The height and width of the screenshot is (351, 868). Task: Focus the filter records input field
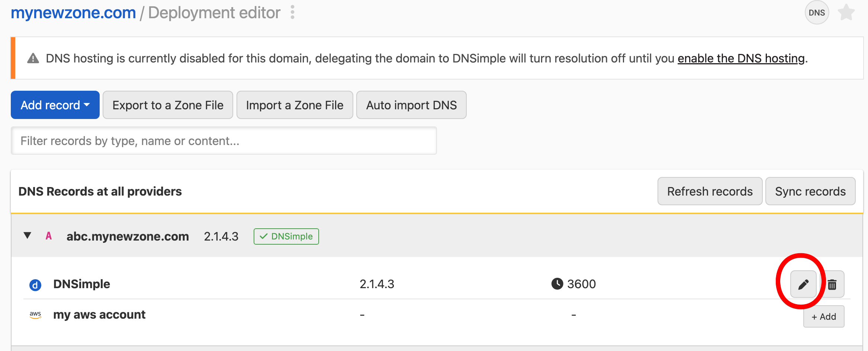coord(224,141)
